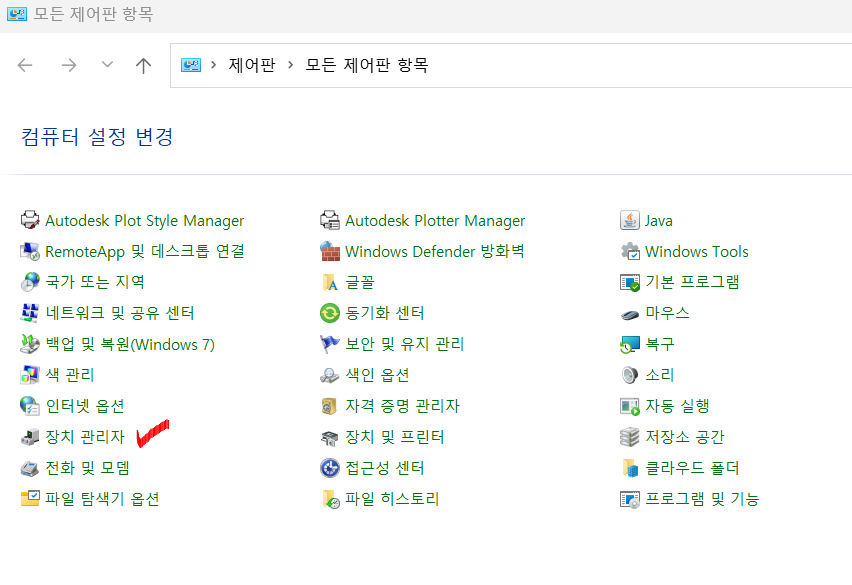Click the green 동기화 센터 icon
Viewport: 852px width, 585px height.
coord(330,313)
